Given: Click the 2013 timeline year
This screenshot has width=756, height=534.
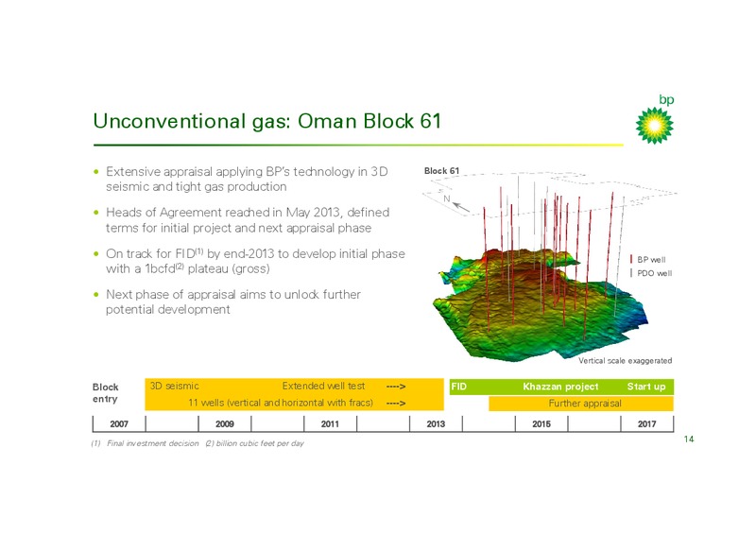Looking at the screenshot, I should (x=436, y=424).
